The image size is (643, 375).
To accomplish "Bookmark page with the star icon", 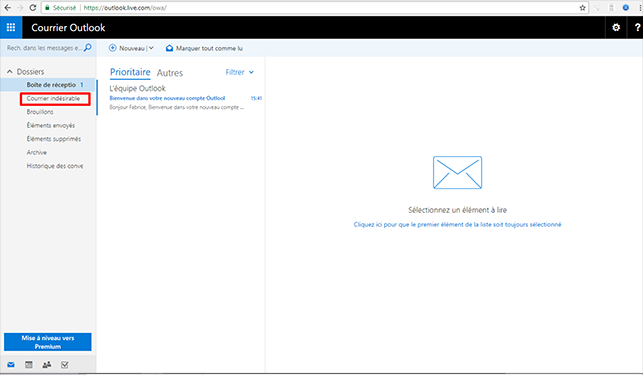I will [x=582, y=8].
